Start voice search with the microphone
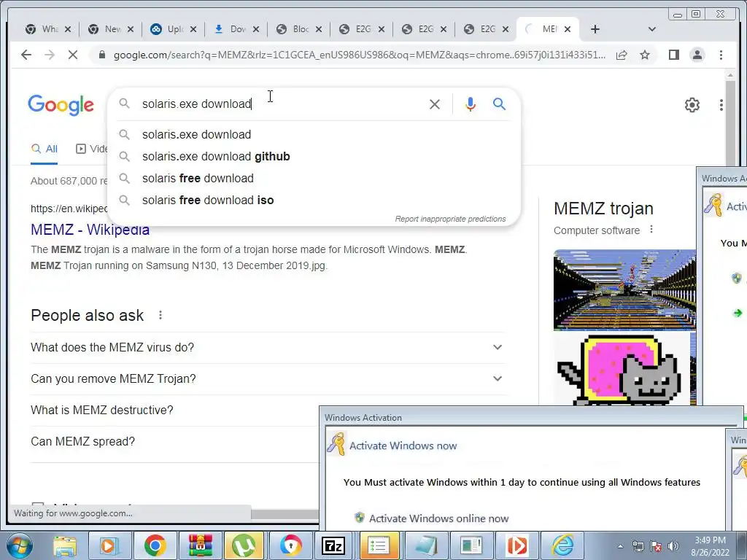 tap(471, 104)
